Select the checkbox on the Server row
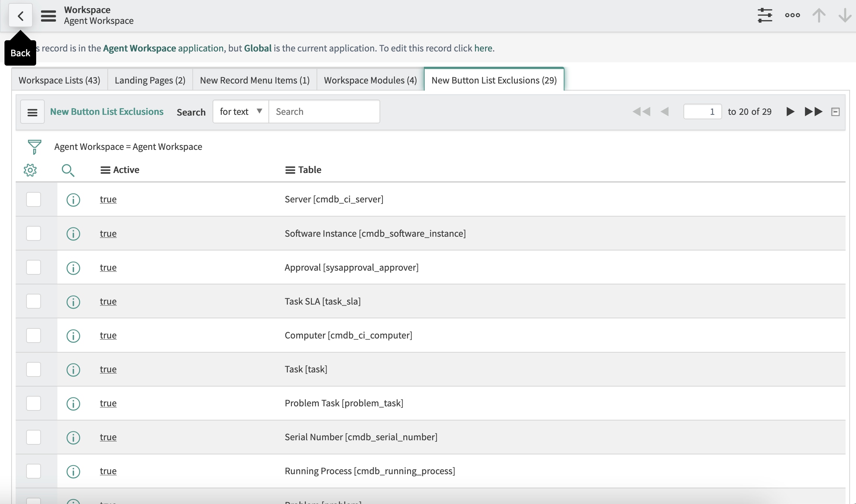This screenshot has width=856, height=504. [34, 199]
